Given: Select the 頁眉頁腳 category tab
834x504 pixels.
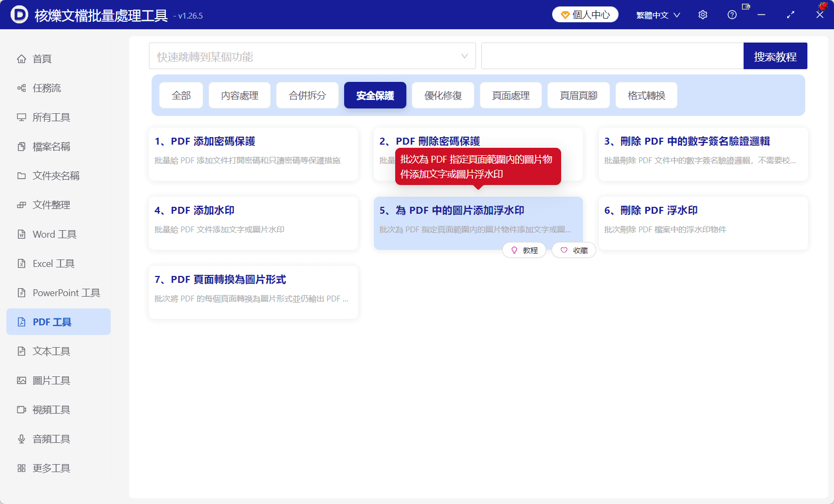Looking at the screenshot, I should point(579,95).
